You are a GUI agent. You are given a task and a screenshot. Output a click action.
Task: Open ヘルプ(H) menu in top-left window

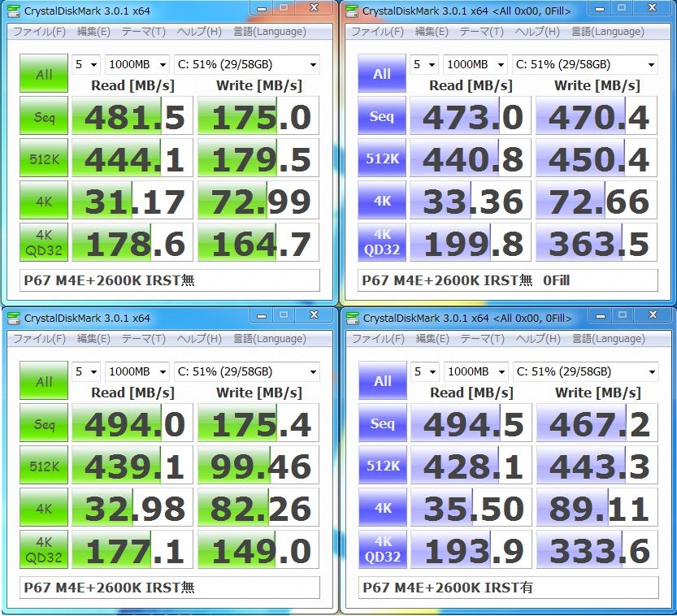(x=199, y=32)
